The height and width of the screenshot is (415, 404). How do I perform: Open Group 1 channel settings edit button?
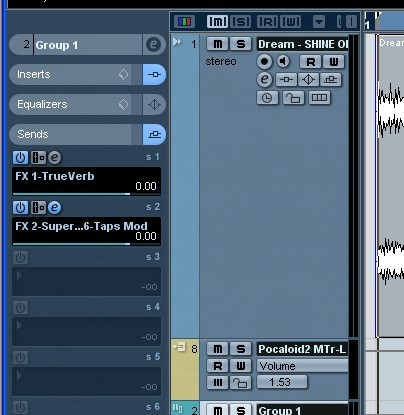153,44
